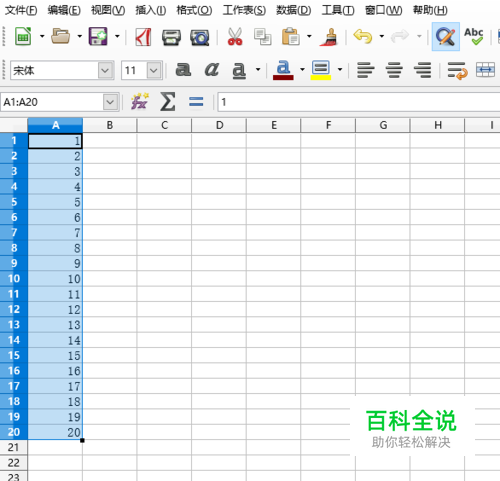Open the underline style dropdown arrow
The image size is (500, 481).
click(258, 70)
